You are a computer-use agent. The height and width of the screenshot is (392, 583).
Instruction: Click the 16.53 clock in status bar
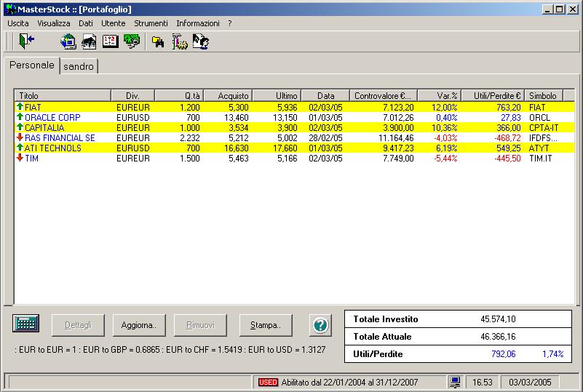click(x=483, y=382)
